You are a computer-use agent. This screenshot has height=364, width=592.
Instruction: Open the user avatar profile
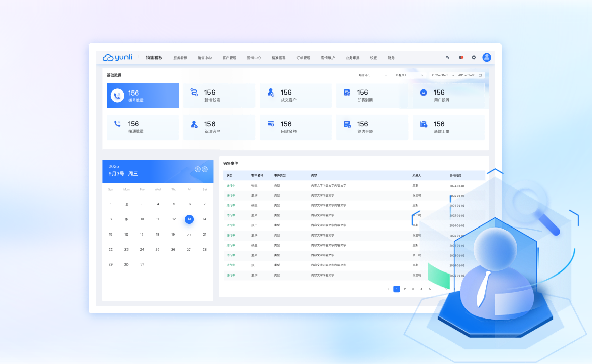click(x=487, y=58)
